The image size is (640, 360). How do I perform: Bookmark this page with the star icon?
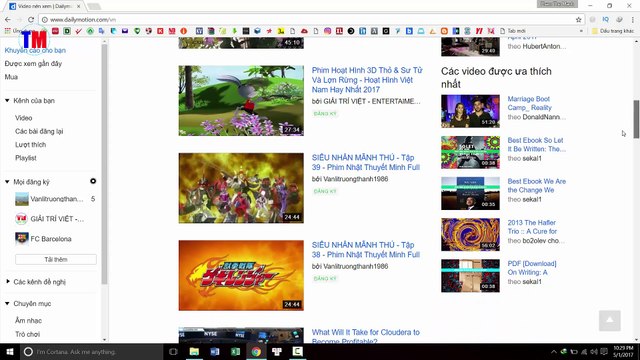point(578,20)
